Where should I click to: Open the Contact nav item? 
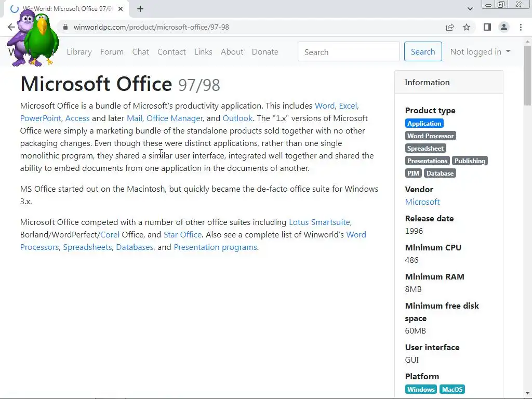point(171,52)
